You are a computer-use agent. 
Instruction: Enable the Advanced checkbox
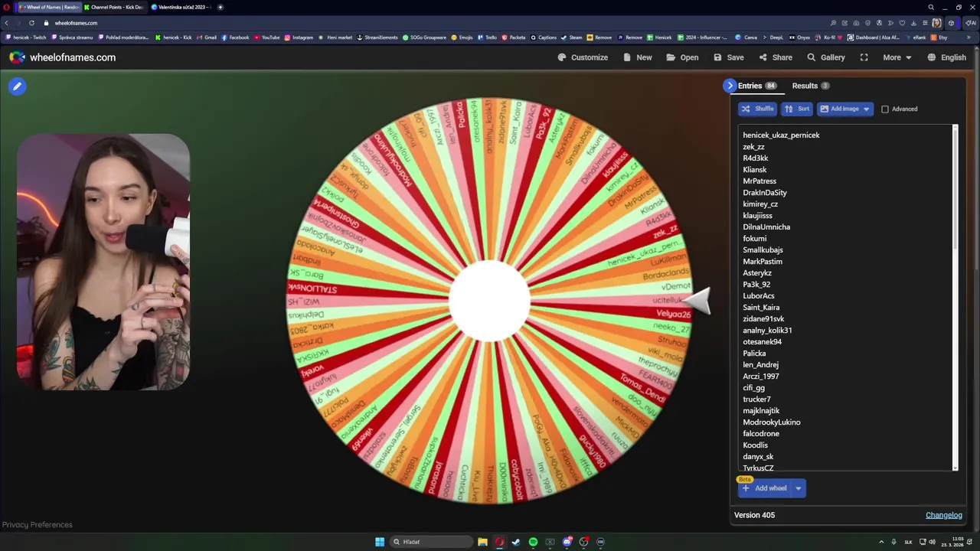[x=885, y=109]
